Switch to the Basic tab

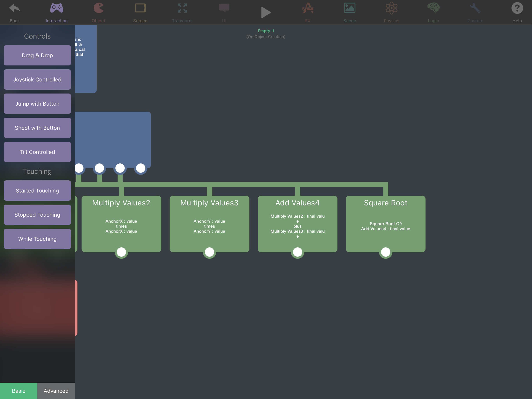pos(18,391)
